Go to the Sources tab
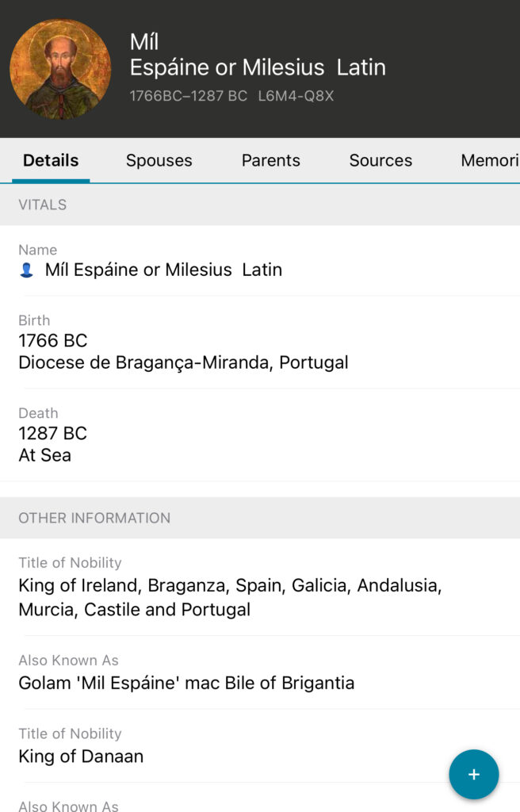The width and height of the screenshot is (520, 812). tap(380, 160)
